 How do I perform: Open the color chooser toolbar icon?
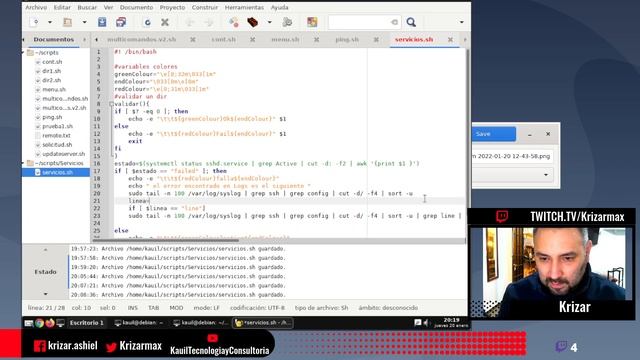coord(312,22)
